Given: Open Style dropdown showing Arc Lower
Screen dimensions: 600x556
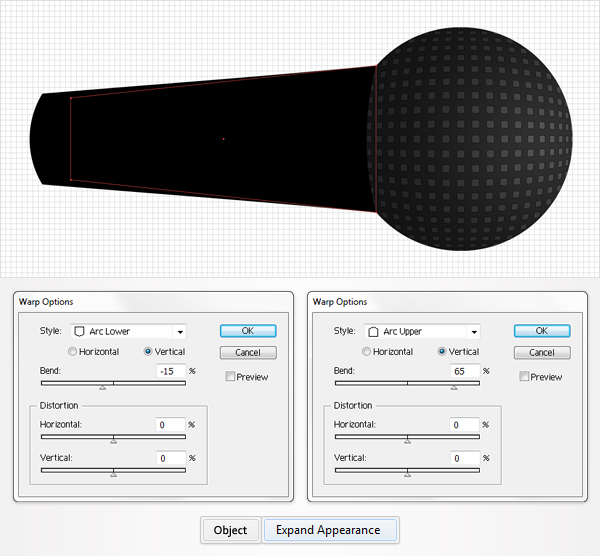Looking at the screenshot, I should 128,331.
